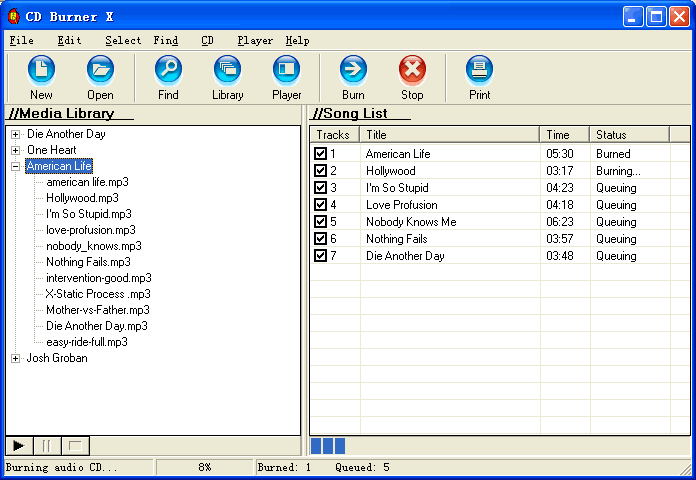
Task: Open the Library toolbar icon
Action: pos(227,70)
